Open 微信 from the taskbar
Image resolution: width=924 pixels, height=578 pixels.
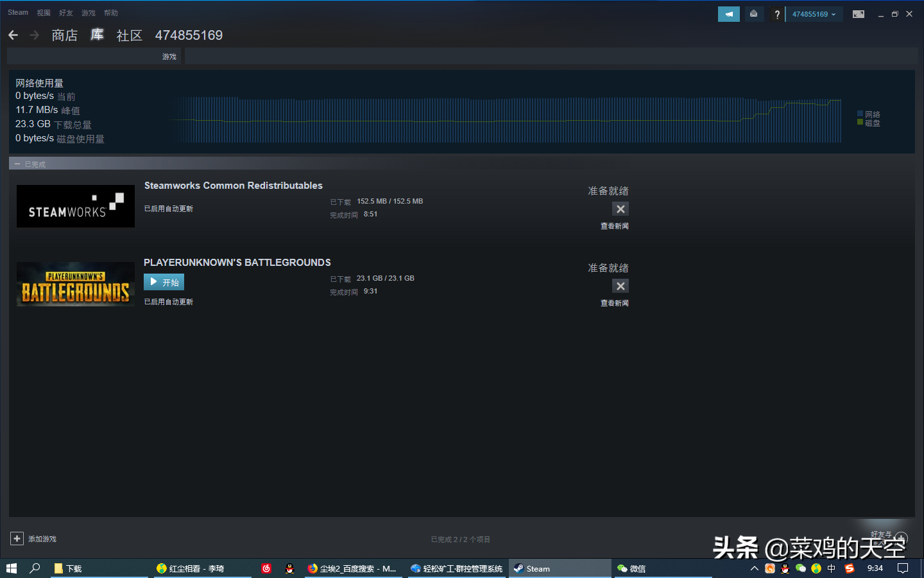pyautogui.click(x=663, y=568)
